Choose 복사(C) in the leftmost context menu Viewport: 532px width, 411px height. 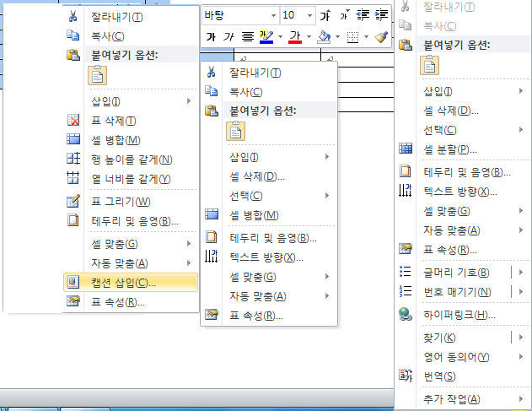131,36
